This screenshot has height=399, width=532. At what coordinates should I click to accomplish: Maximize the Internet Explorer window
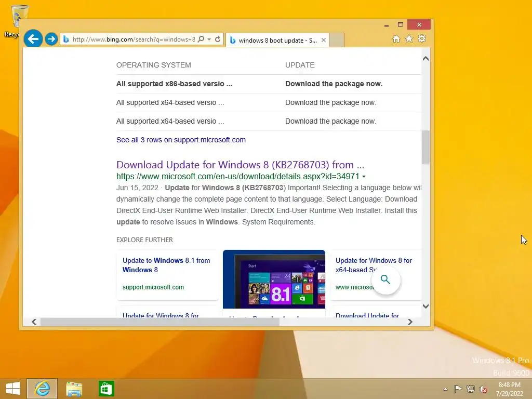point(401,24)
